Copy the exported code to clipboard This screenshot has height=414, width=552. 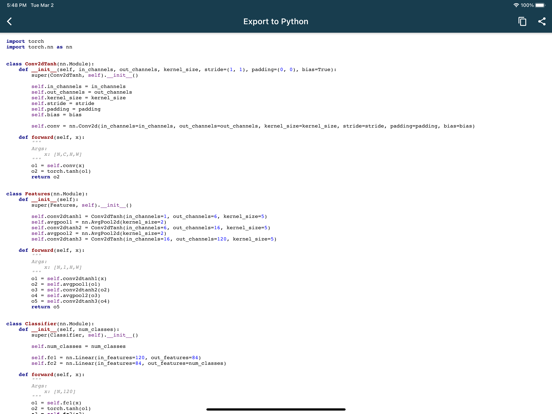(x=522, y=21)
